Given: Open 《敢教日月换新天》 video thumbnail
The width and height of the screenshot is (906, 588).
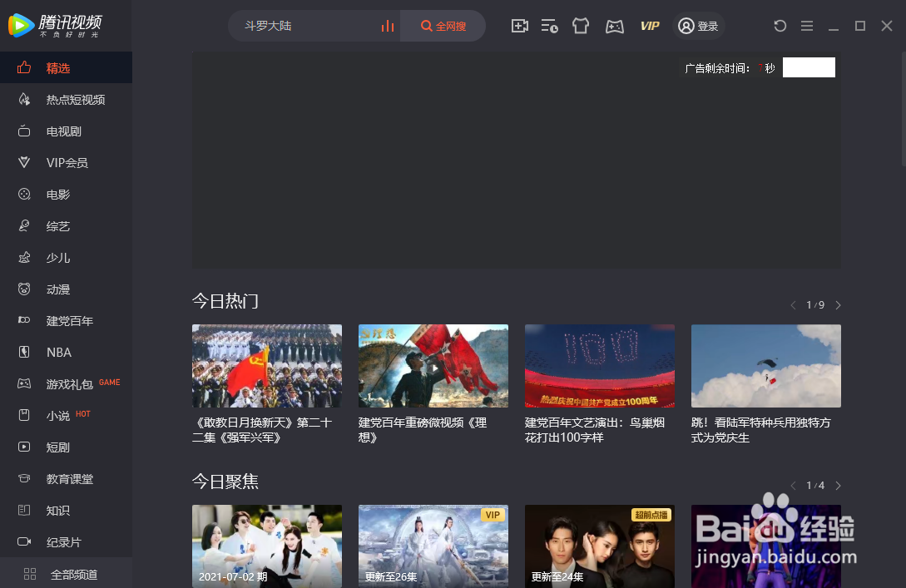Looking at the screenshot, I should pyautogui.click(x=267, y=366).
